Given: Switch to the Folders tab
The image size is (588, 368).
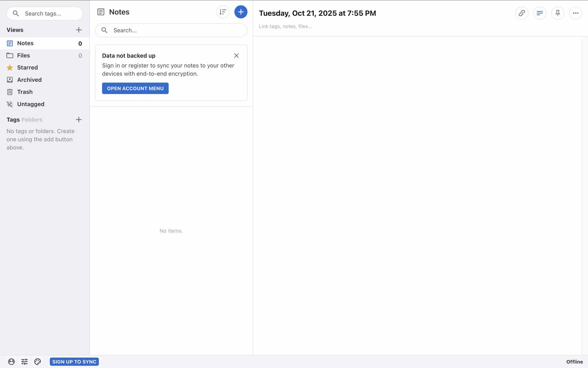Looking at the screenshot, I should [x=32, y=120].
